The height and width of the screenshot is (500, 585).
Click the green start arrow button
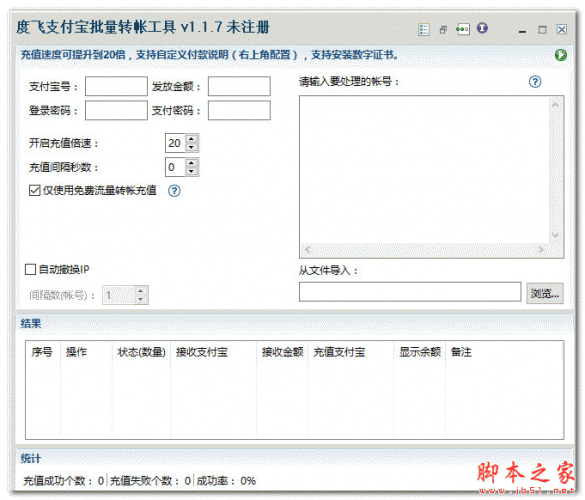point(561,55)
